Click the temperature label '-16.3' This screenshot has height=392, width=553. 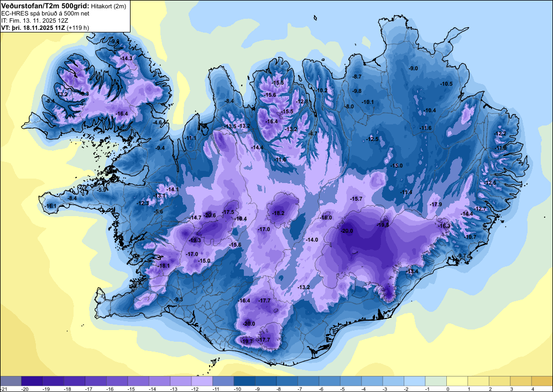pos(445,226)
